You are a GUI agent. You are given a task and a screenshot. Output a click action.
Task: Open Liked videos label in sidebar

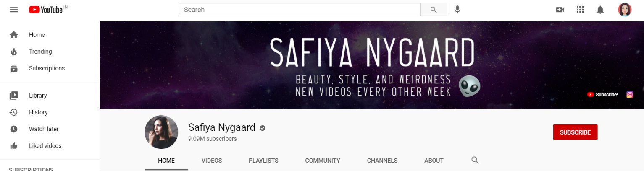point(45,146)
